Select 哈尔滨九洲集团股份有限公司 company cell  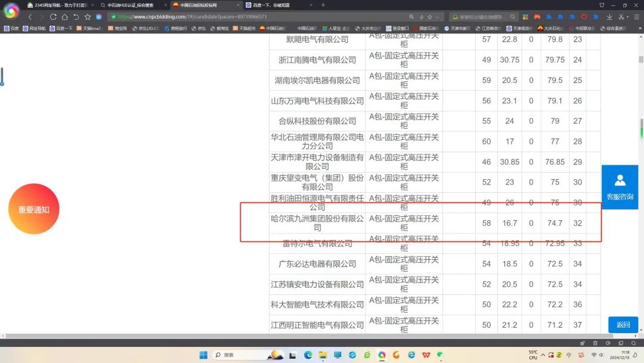pyautogui.click(x=317, y=223)
